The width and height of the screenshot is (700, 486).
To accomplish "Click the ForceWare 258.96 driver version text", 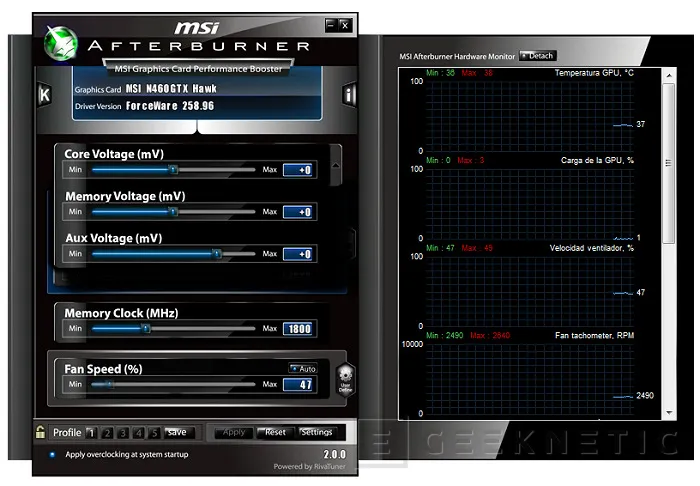I will (170, 106).
